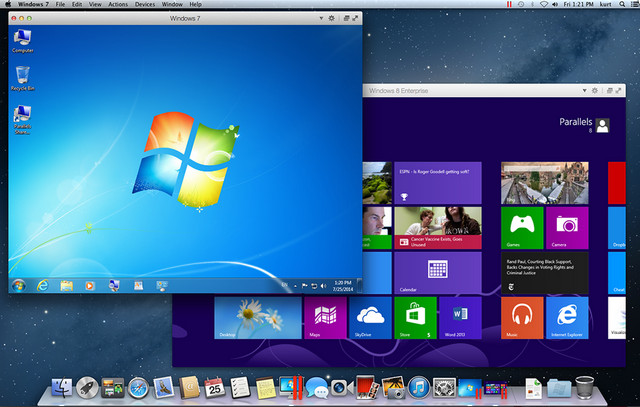Open Windows Explorer from Windows 7 taskbar
The height and width of the screenshot is (407, 640).
[67, 285]
